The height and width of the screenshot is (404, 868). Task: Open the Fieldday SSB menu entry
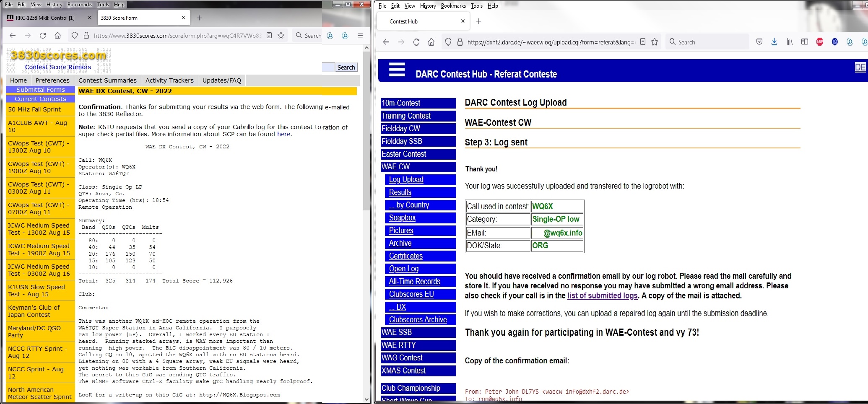click(418, 141)
